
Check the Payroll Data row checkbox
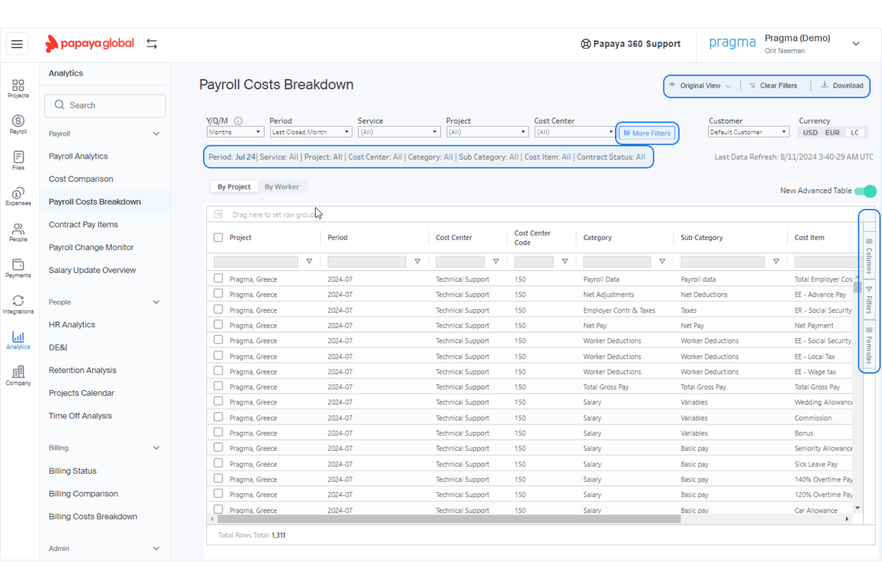pos(218,278)
